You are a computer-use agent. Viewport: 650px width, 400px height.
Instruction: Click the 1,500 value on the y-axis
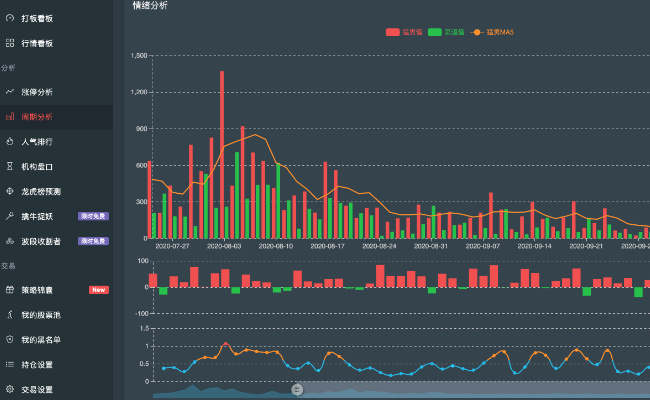click(x=139, y=56)
